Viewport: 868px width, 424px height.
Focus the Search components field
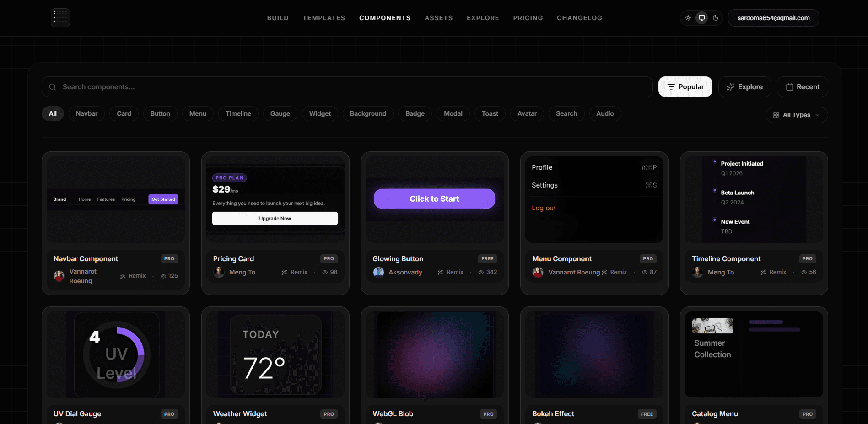[347, 87]
